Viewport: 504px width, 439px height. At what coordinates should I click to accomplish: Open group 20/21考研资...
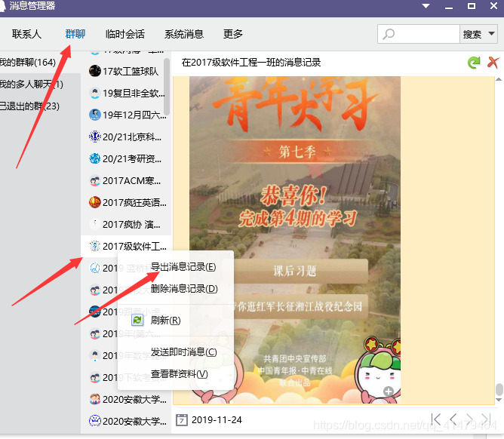(x=126, y=158)
